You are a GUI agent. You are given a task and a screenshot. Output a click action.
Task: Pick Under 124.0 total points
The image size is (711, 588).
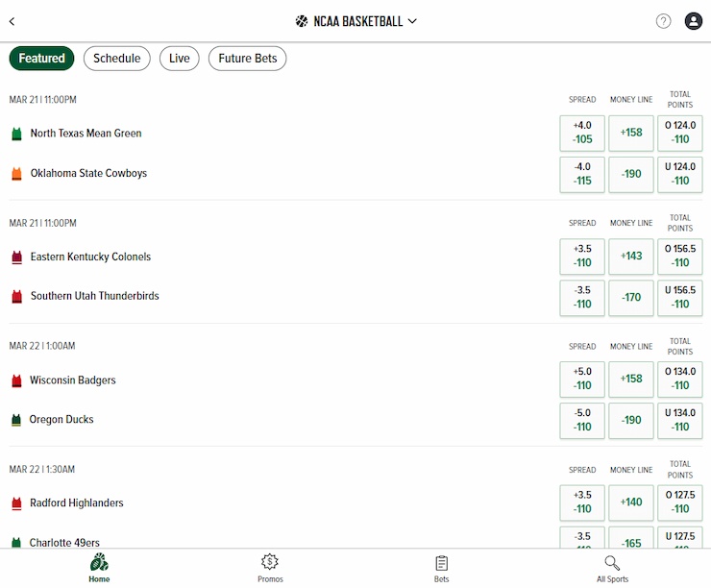coord(680,175)
